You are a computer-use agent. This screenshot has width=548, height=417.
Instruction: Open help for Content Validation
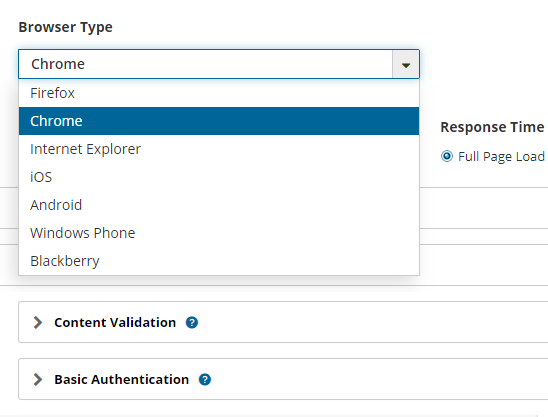[x=192, y=322]
